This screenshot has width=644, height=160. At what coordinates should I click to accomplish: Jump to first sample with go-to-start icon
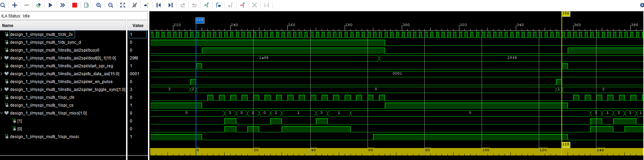tap(159, 5)
